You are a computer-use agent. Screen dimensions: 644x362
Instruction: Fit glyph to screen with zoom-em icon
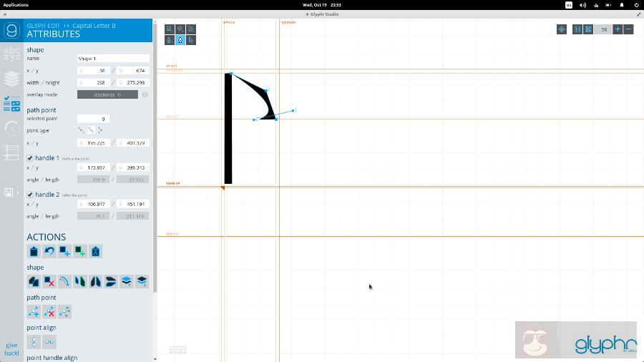(588, 29)
